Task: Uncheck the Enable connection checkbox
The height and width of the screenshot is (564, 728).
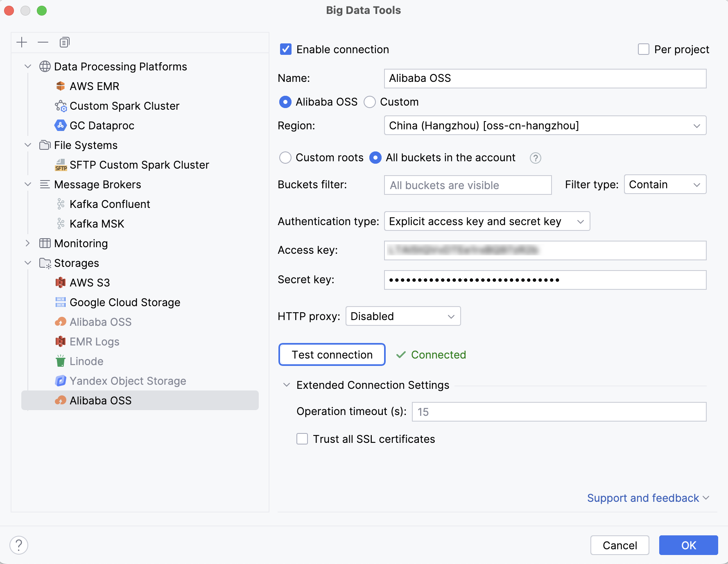Action: coord(286,50)
